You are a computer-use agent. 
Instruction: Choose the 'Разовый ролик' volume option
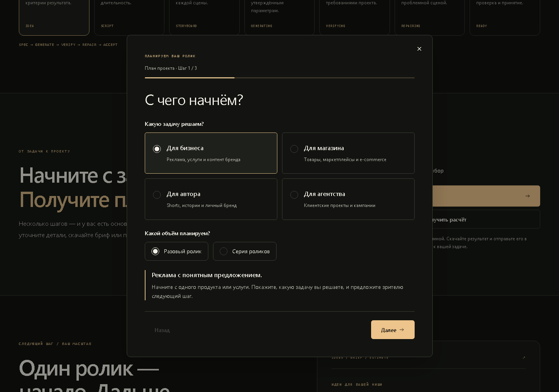(x=177, y=251)
